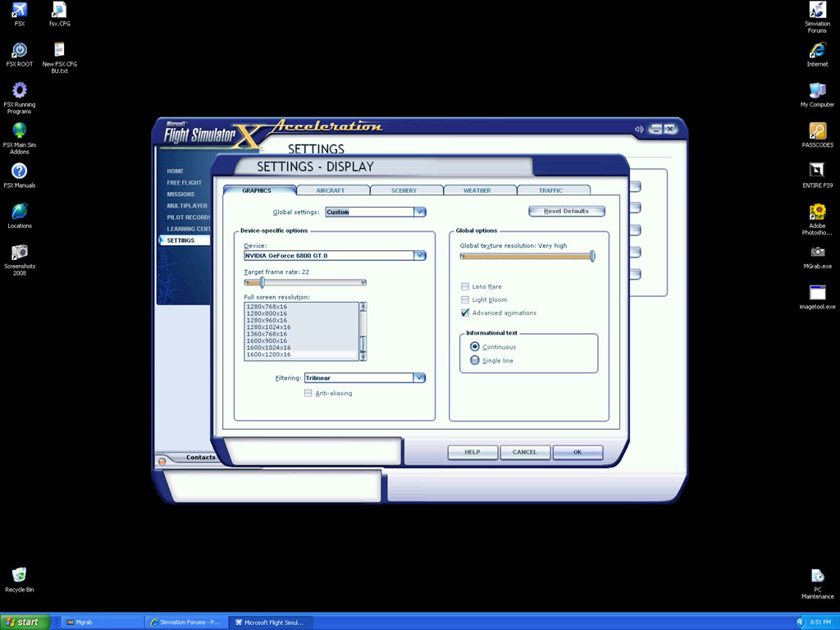This screenshot has height=630, width=840.
Task: Select Single line informational text option
Action: (475, 360)
